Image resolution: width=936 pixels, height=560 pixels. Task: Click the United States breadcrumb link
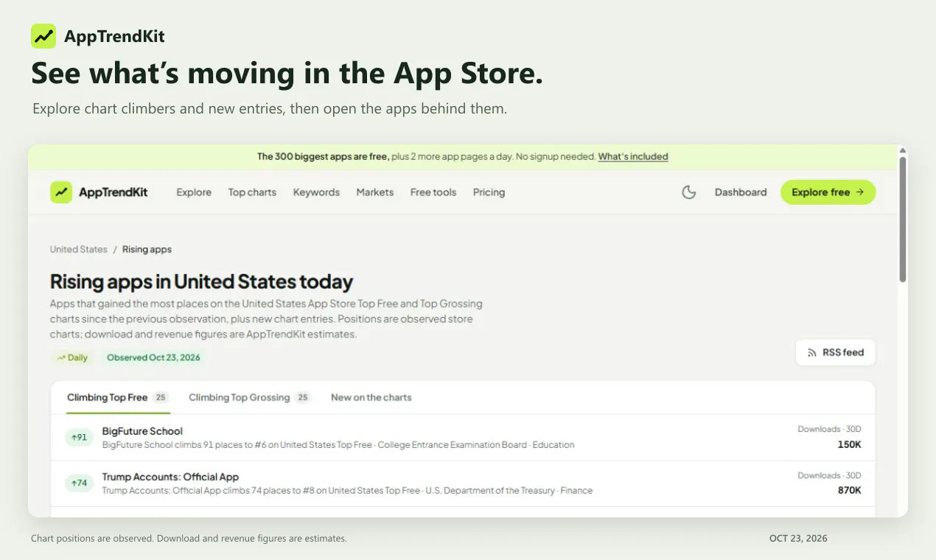tap(79, 249)
